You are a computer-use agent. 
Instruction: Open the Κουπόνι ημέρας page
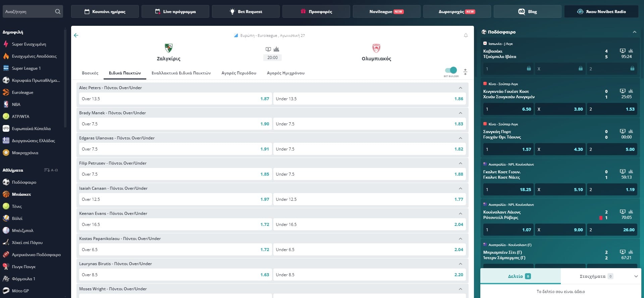coord(105,12)
